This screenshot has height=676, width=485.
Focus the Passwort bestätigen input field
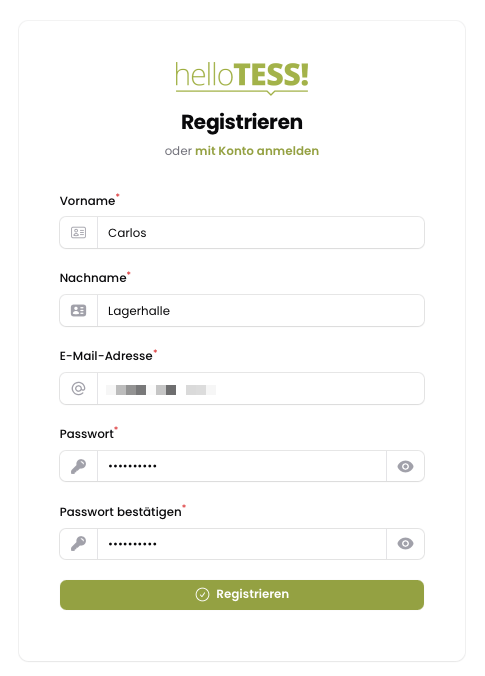[x=242, y=544]
